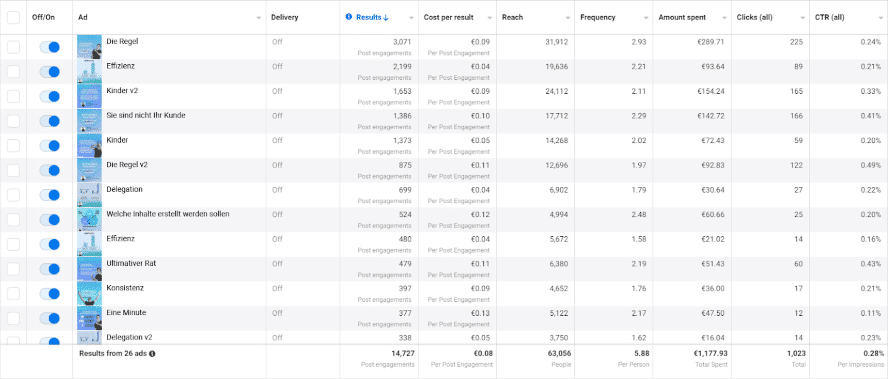Click the Welche Inhalte ad thumbnail
888x379 pixels.
pos(89,220)
